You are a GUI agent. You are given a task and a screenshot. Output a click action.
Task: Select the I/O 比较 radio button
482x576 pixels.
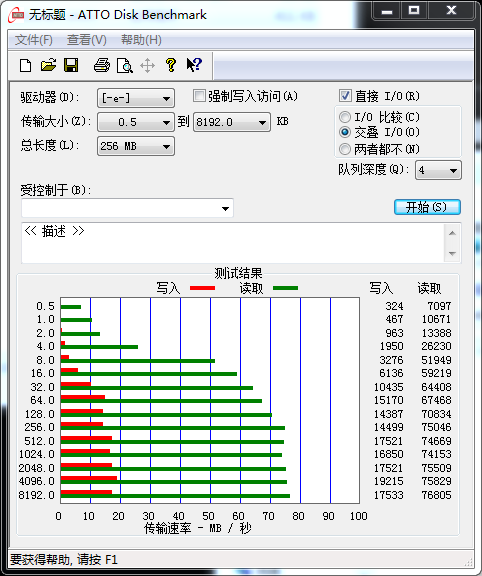345,117
